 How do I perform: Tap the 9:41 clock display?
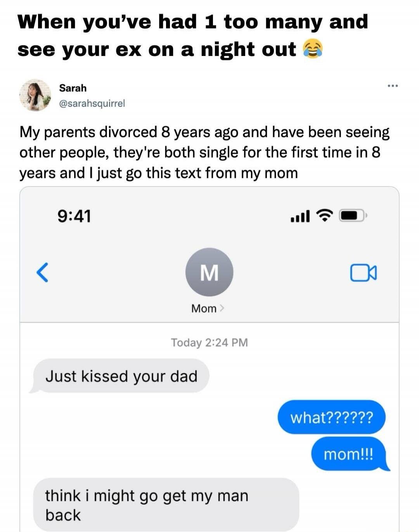click(x=74, y=216)
